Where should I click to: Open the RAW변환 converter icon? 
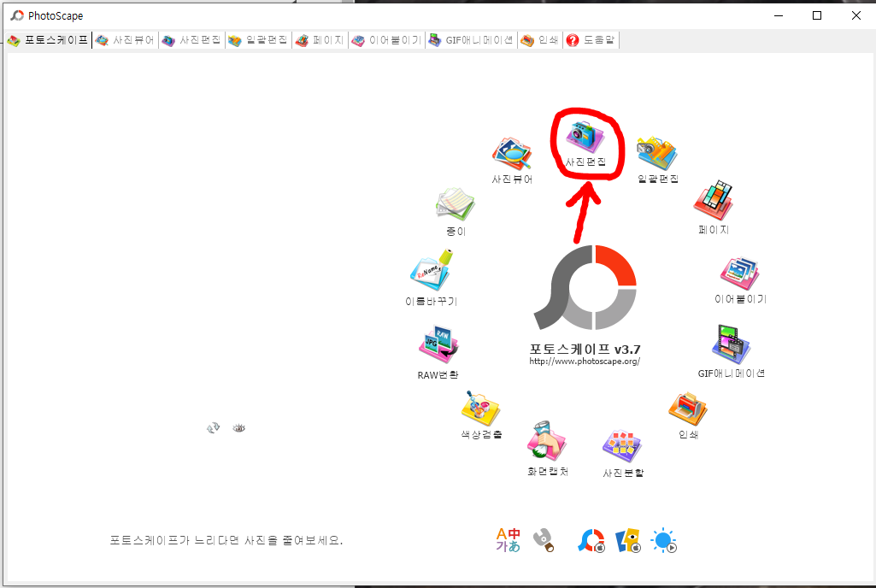438,344
